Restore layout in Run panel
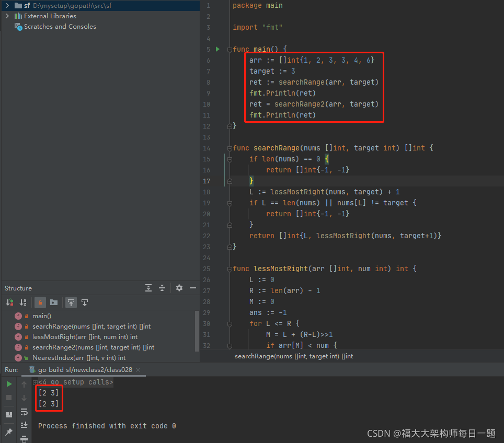The height and width of the screenshot is (443, 504). pos(9,415)
